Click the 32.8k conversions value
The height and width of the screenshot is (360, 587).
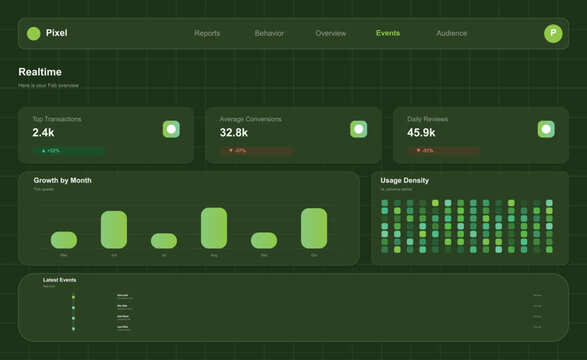point(234,132)
